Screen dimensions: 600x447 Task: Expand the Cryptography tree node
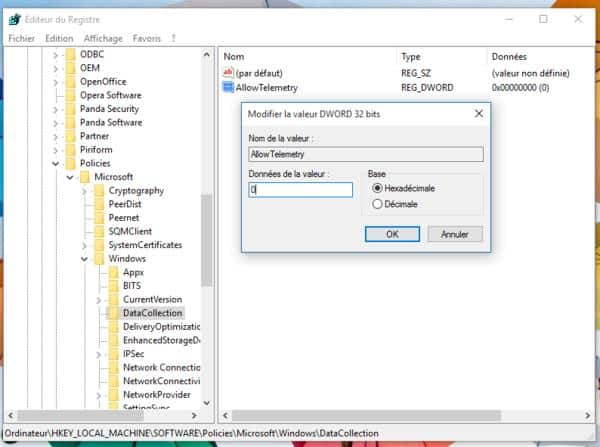click(84, 191)
